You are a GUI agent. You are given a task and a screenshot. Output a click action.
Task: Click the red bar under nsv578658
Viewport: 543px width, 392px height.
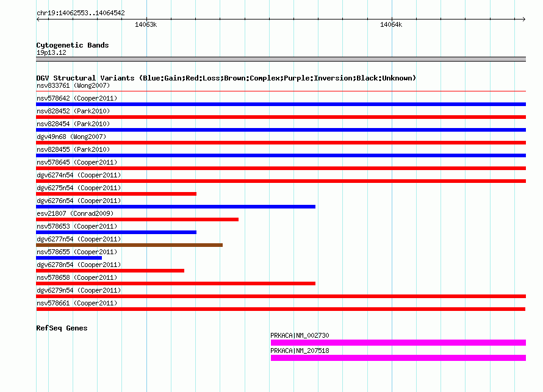point(176,283)
